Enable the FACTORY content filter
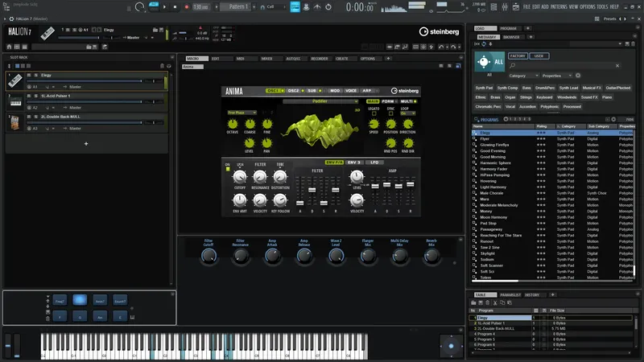This screenshot has height=362, width=644. (x=518, y=56)
